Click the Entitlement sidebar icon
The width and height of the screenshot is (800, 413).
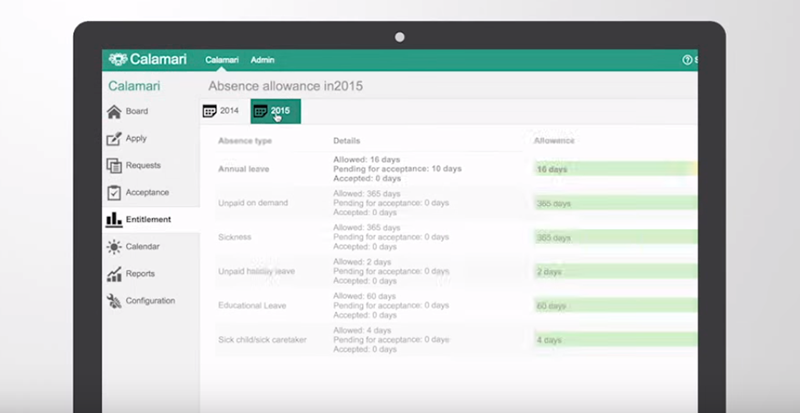click(x=114, y=219)
